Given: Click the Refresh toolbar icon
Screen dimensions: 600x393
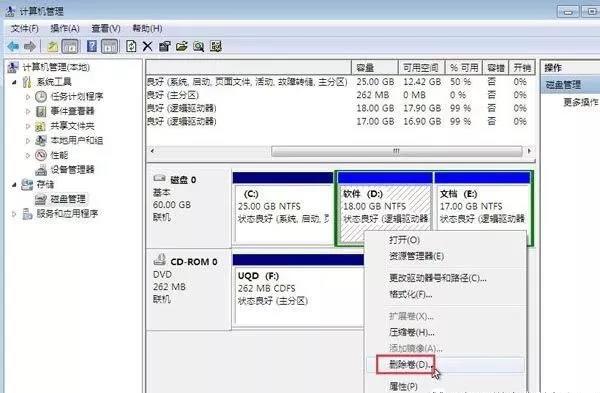Looking at the screenshot, I should pos(131,47).
